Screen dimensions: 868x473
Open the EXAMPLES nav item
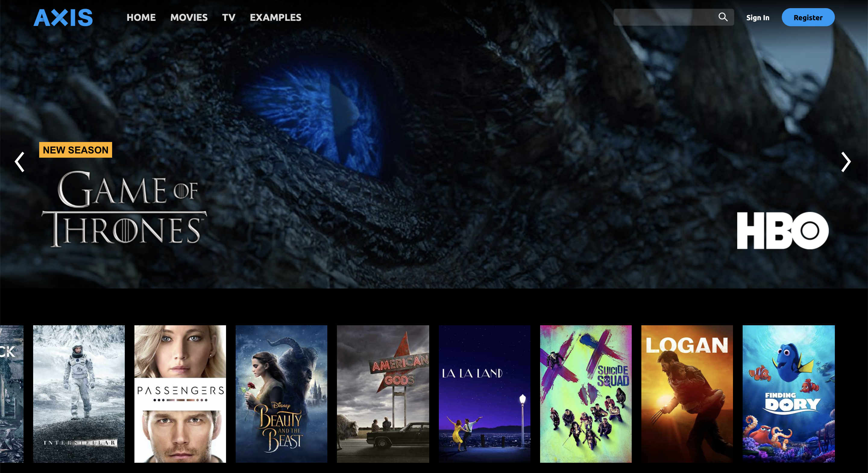[275, 17]
